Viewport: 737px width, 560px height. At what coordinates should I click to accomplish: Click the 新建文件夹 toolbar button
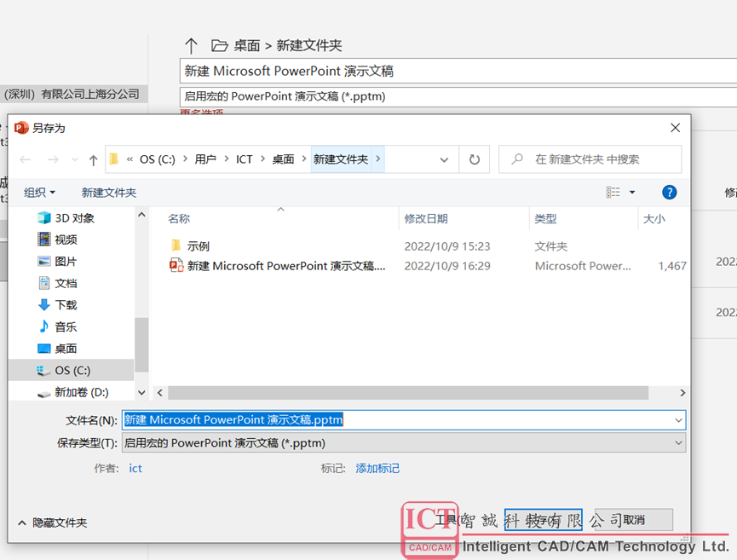(108, 193)
